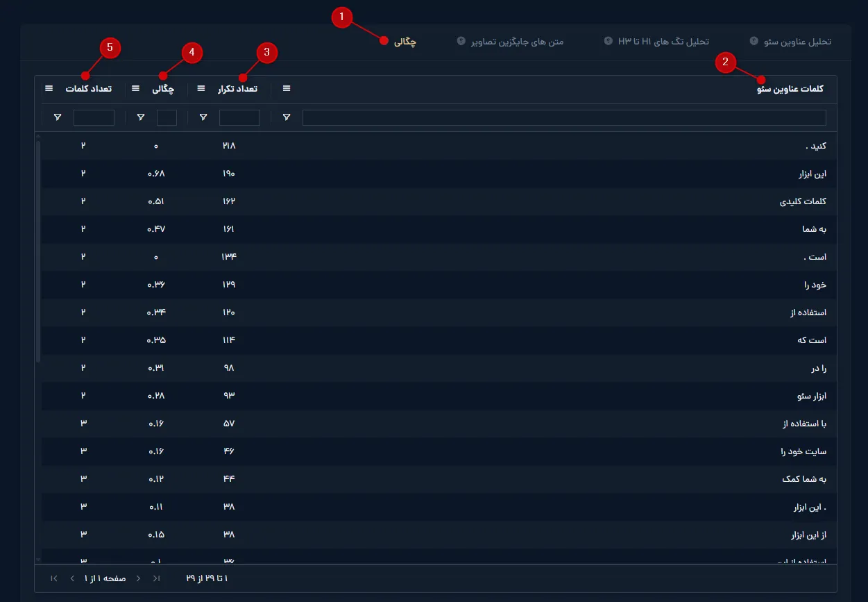
Task: Select the سایت خود را cell
Action: pyautogui.click(x=803, y=452)
